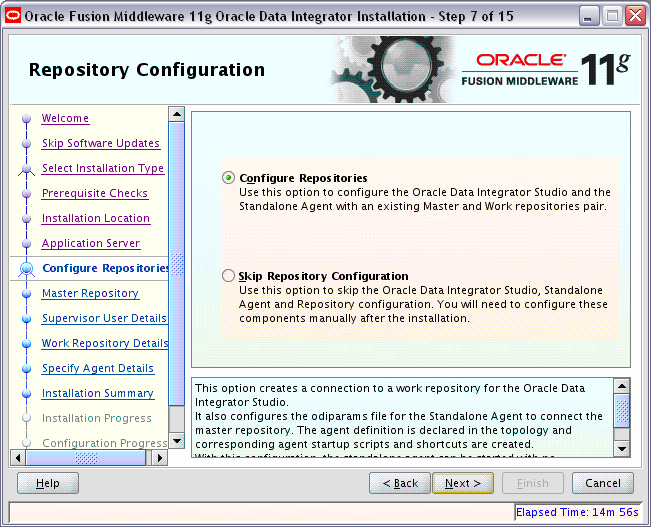This screenshot has height=527, width=651.
Task: Click the Cancel button
Action: click(x=603, y=483)
